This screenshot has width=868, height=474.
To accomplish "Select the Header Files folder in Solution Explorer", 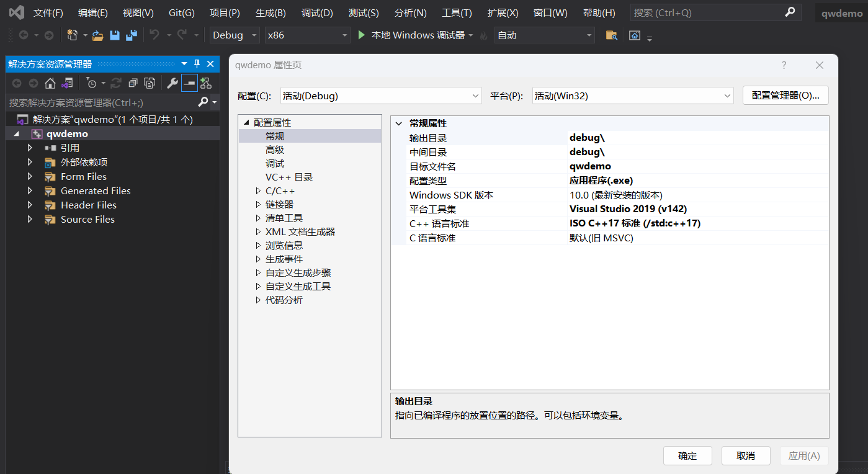I will [x=88, y=205].
